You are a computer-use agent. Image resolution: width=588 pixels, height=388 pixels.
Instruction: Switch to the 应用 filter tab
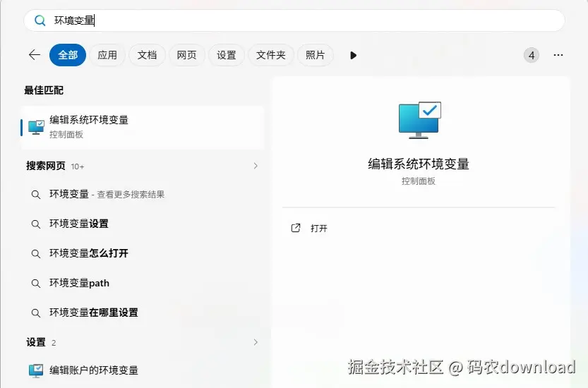(107, 55)
